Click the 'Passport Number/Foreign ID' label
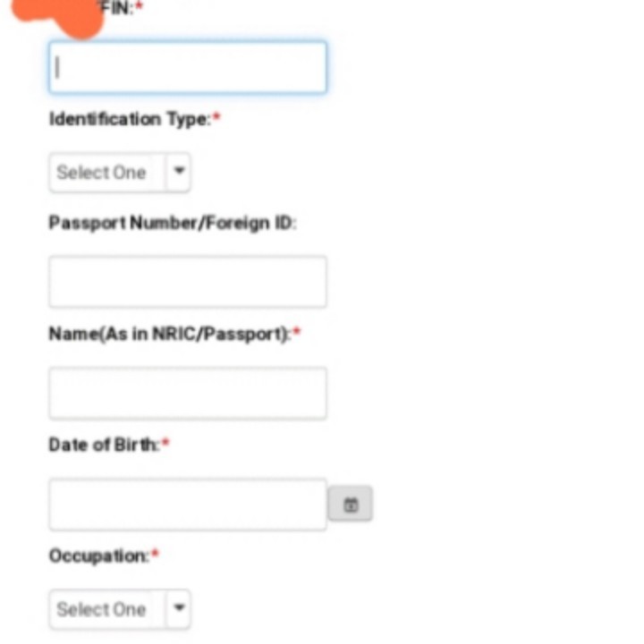Screen dimensions: 644x644 [171, 223]
